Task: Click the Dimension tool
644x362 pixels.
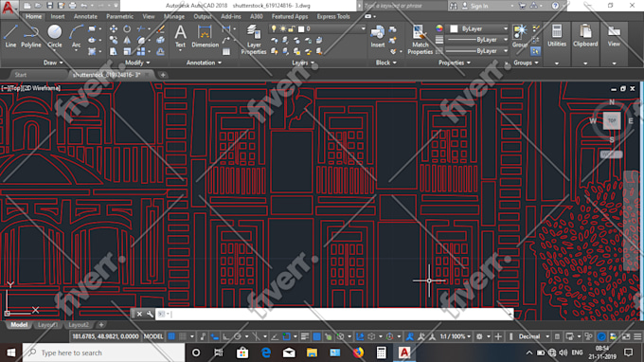Action: point(205,36)
